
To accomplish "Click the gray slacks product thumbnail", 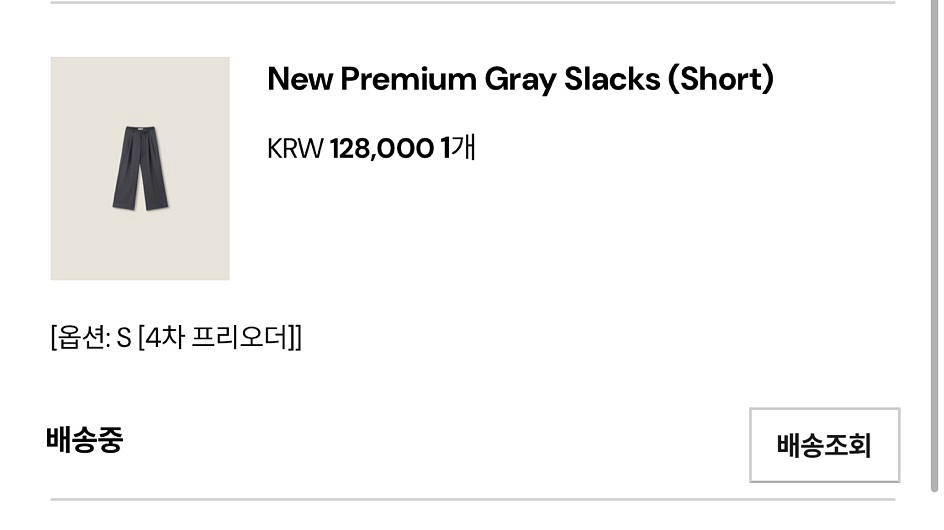I will coord(140,168).
